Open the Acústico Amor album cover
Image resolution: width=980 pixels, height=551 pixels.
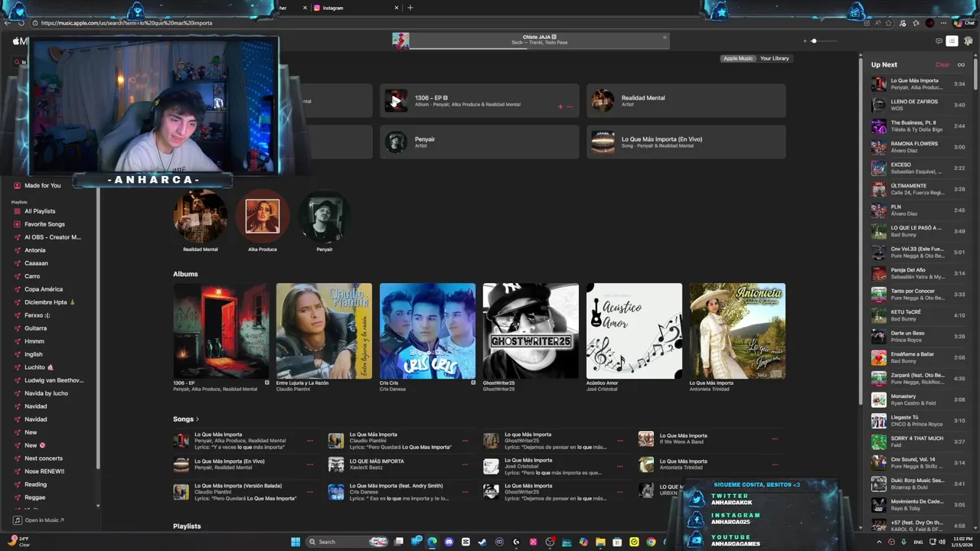pos(634,331)
